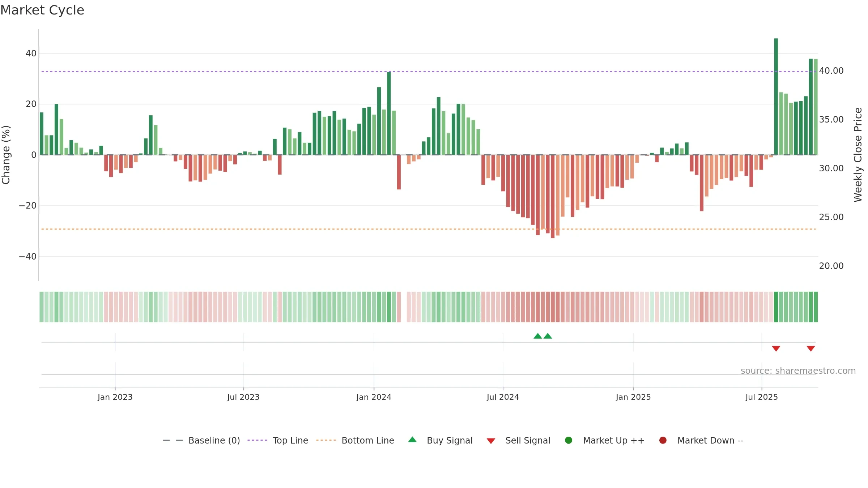Click the −20 change axis label
The image size is (868, 488).
[x=28, y=206]
